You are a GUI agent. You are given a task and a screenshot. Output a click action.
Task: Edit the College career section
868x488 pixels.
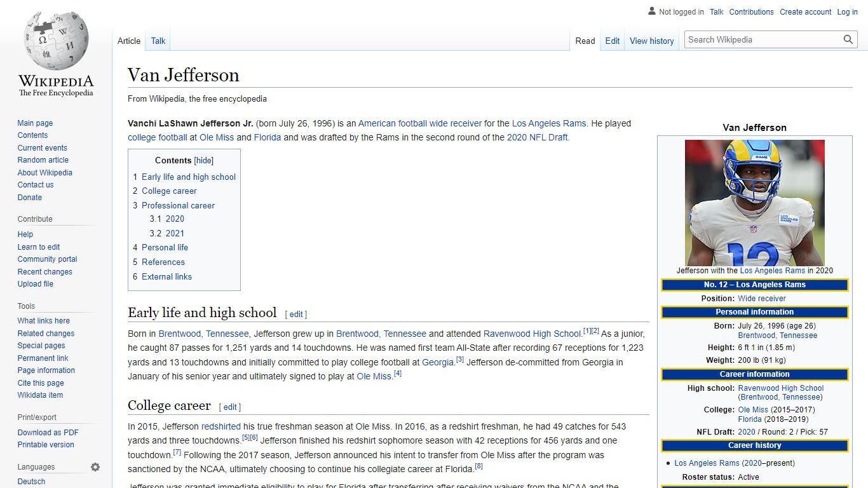click(x=230, y=407)
